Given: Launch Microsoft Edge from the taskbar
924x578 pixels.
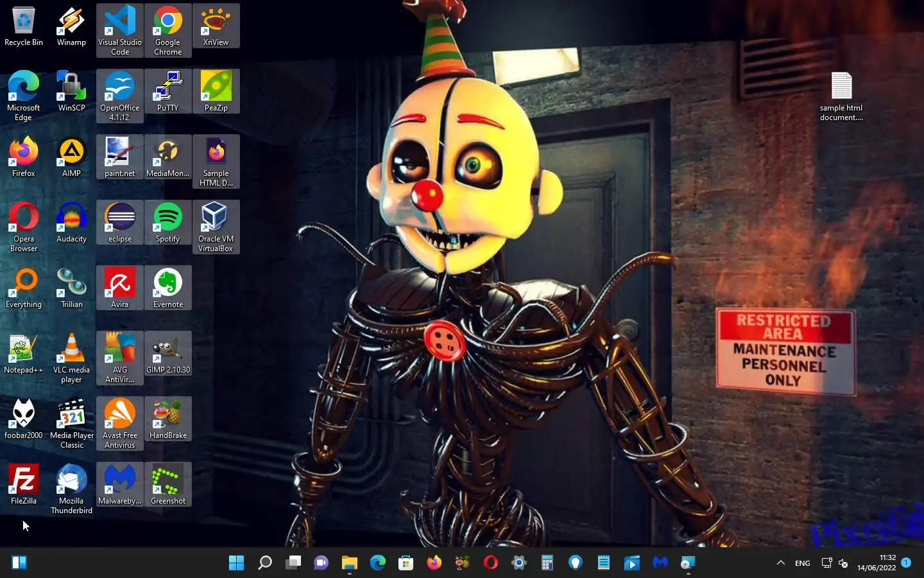Looking at the screenshot, I should [378, 563].
